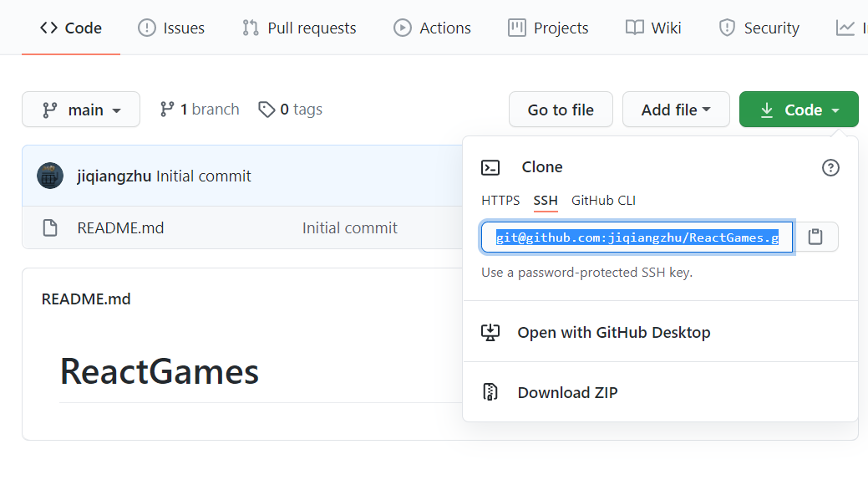This screenshot has width=868, height=480.
Task: Click the SSH clone URL field
Action: click(637, 237)
